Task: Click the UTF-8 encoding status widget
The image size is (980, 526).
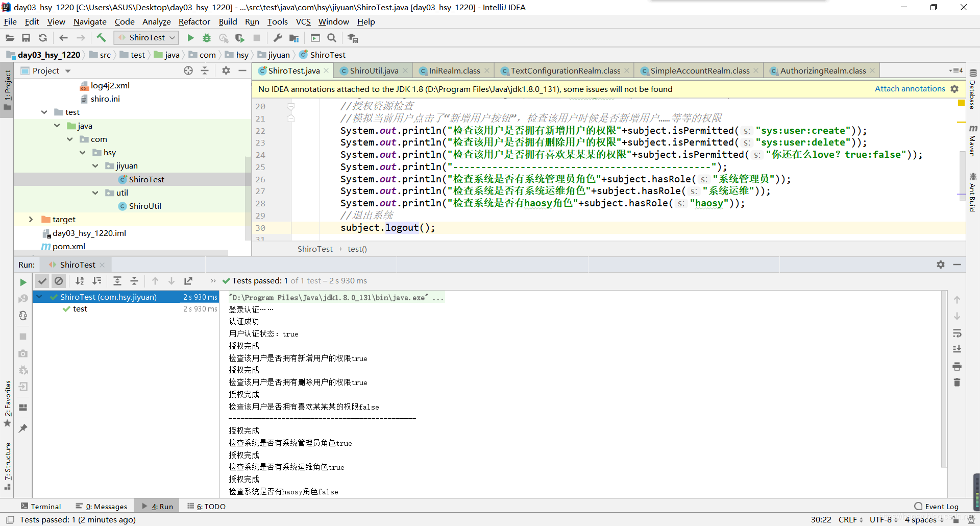Action: (884, 520)
